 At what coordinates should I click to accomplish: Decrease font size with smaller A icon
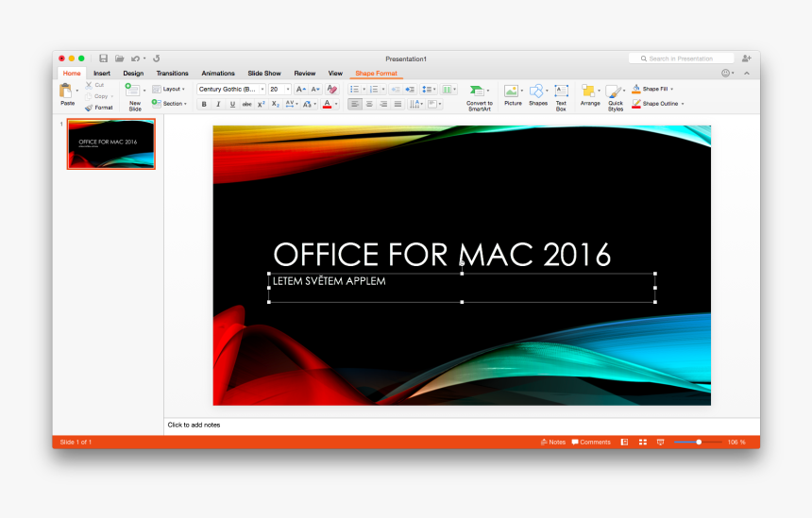coord(315,89)
